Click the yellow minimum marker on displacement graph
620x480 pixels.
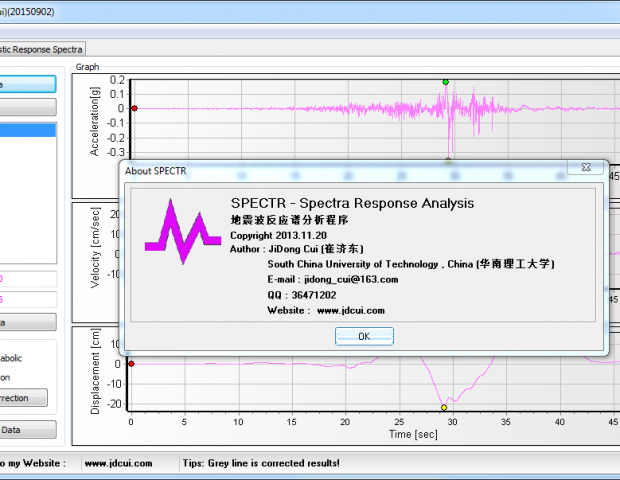444,407
